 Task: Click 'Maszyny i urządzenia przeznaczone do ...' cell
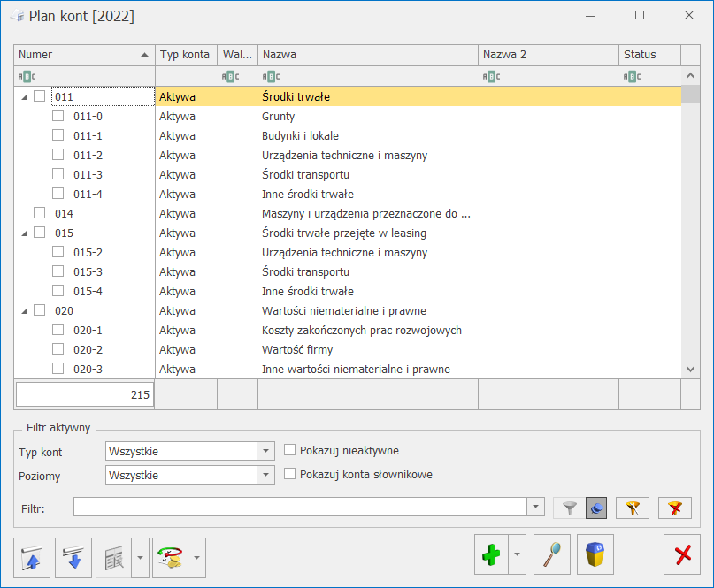(x=366, y=213)
